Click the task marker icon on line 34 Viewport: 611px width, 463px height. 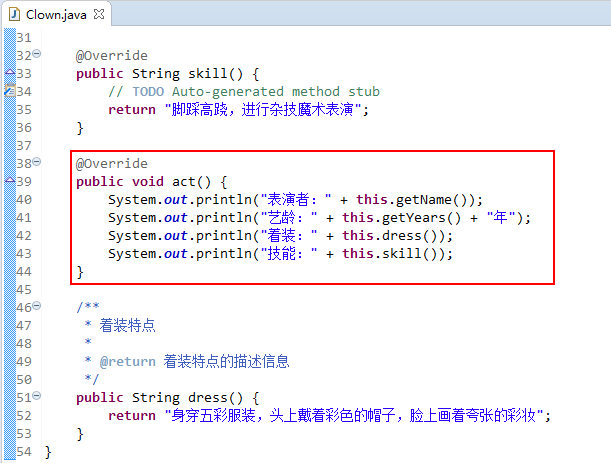[x=10, y=90]
